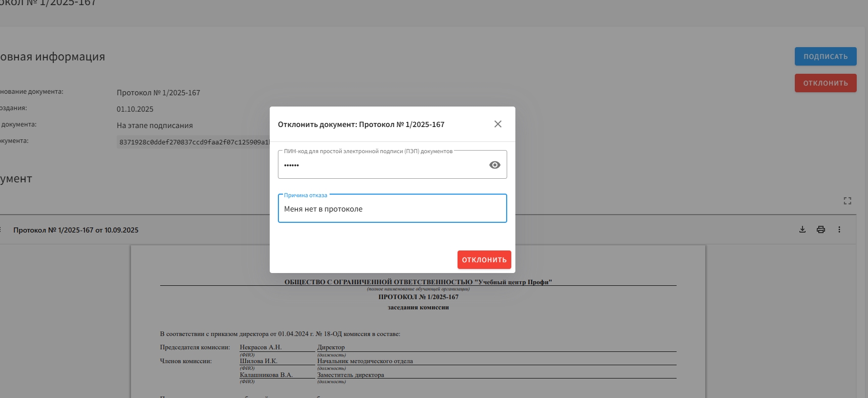Click chairperson name Некрасов А.Н. in document
Image resolution: width=868 pixels, height=398 pixels.
coord(261,347)
